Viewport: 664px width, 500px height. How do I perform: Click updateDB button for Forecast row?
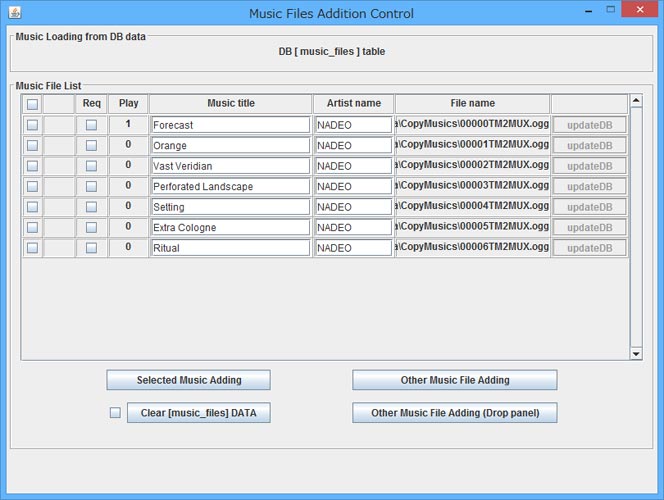pyautogui.click(x=589, y=125)
